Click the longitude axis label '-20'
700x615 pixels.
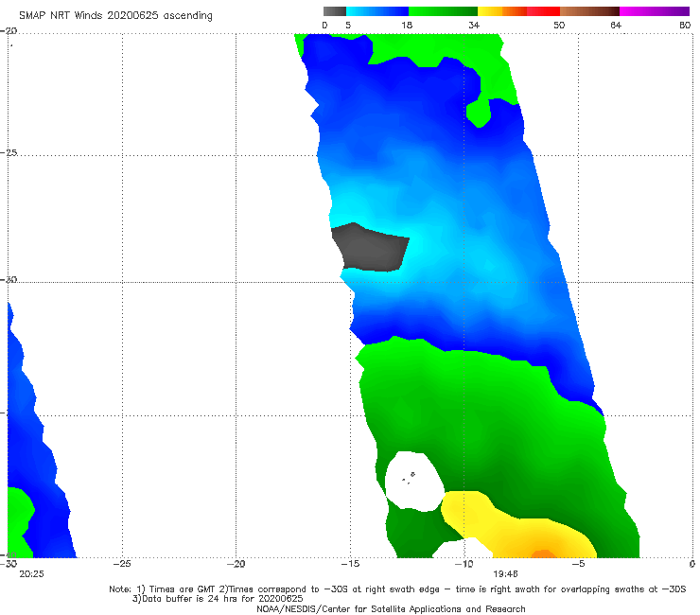tap(236, 564)
